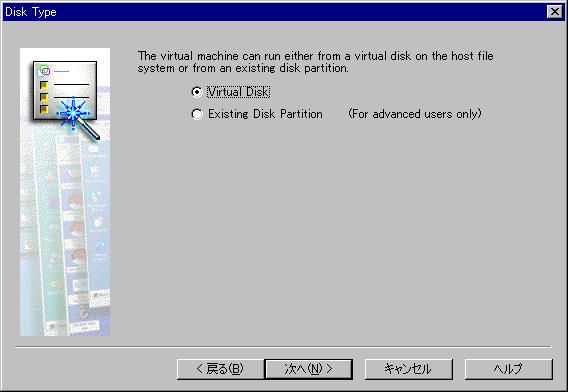This screenshot has width=568, height=392.
Task: Choose the Existing Disk Partition radio option
Action: click(197, 114)
